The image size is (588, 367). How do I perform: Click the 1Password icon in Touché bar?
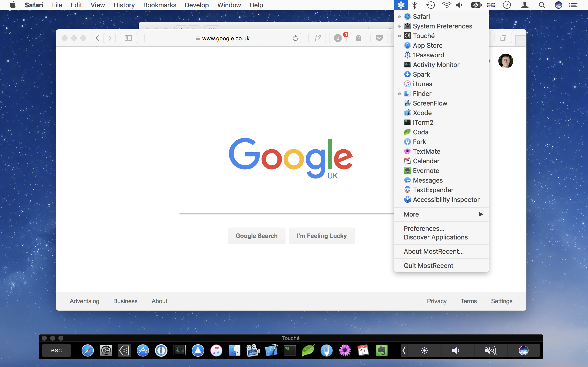[161, 350]
